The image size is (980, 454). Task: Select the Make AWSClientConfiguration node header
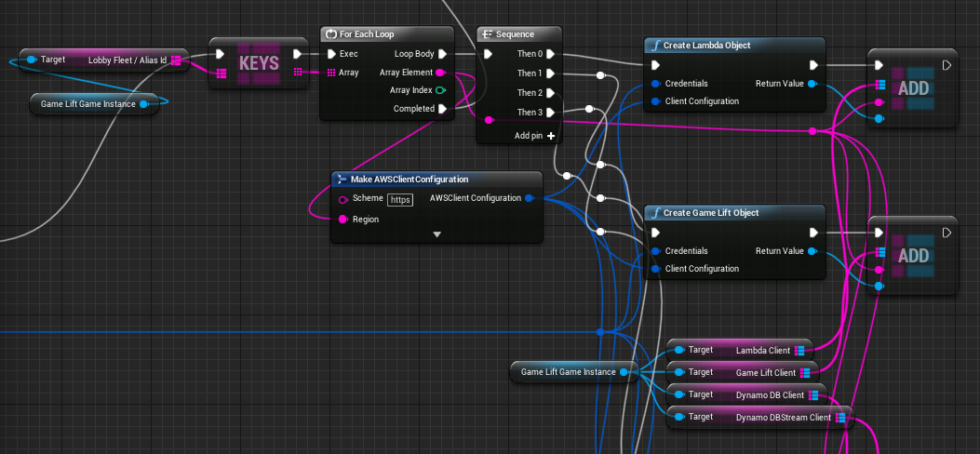pyautogui.click(x=409, y=179)
